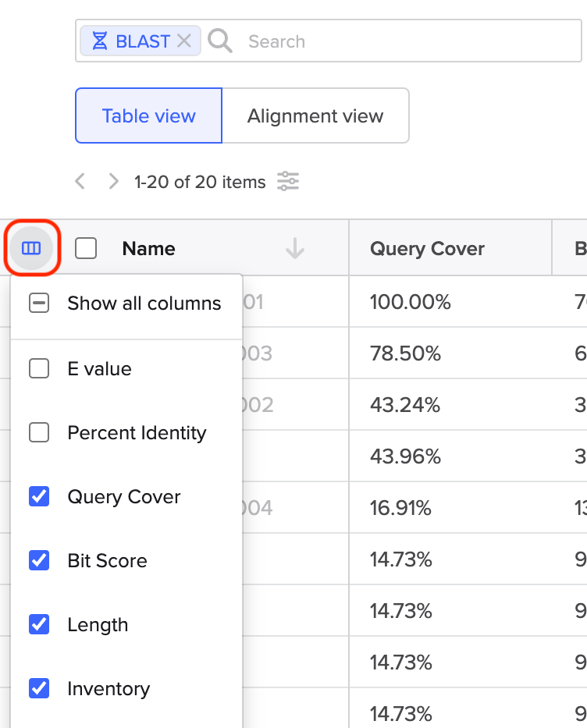Screen dimensions: 587x728
Task: Select all rows via header checkbox
Action: (86, 249)
